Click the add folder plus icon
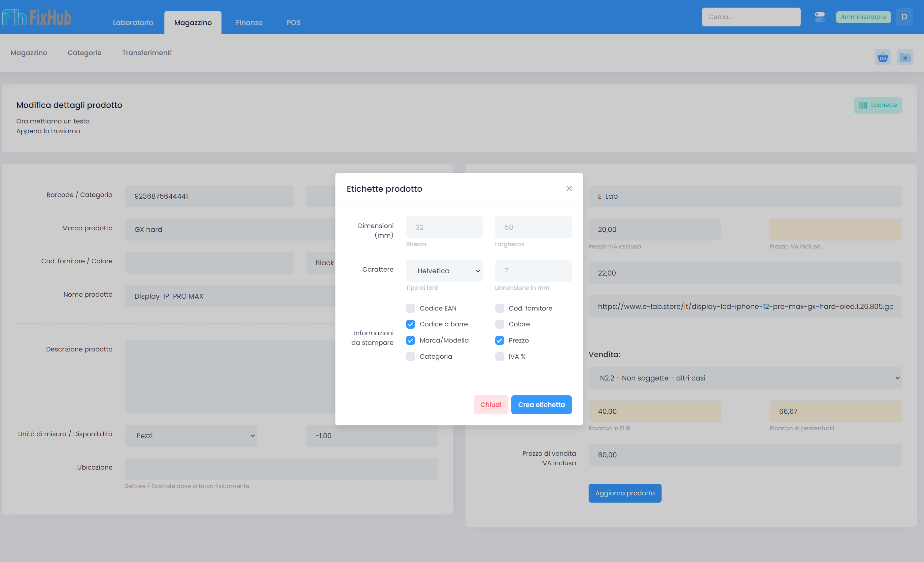 (x=905, y=57)
